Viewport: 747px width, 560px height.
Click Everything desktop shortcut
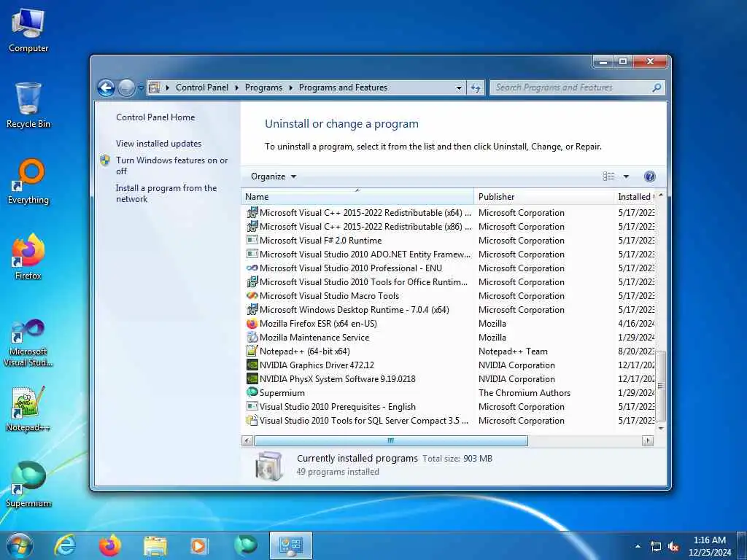(28, 182)
